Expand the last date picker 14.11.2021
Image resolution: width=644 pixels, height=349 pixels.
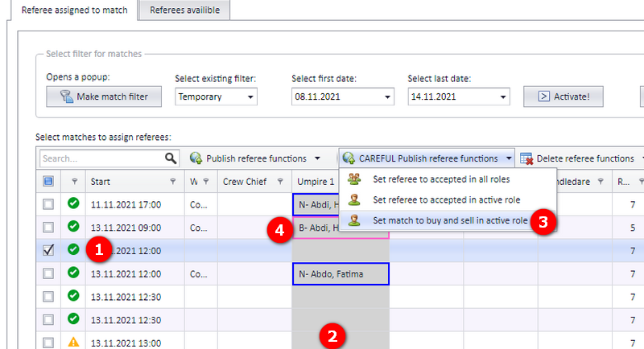[x=502, y=97]
